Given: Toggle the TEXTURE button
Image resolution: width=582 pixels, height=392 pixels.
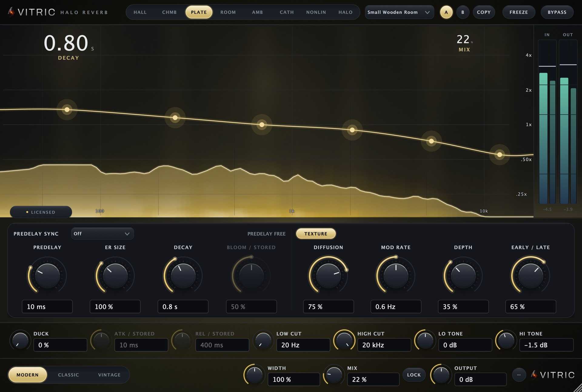Looking at the screenshot, I should coord(316,234).
